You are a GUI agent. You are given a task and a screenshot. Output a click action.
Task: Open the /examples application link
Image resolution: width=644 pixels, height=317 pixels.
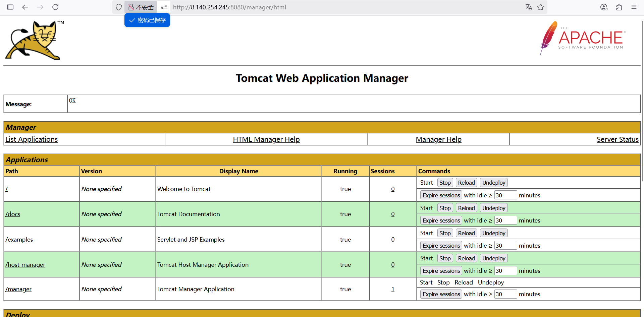tap(19, 240)
